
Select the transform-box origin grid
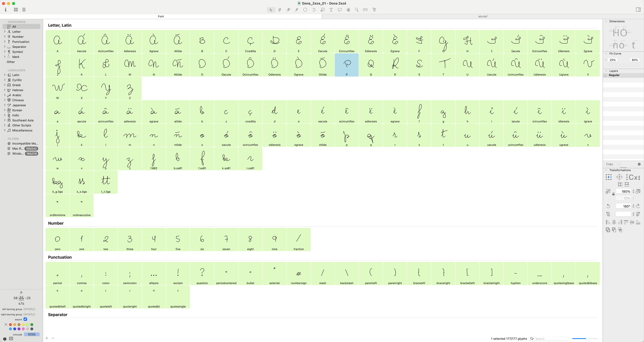tap(609, 177)
